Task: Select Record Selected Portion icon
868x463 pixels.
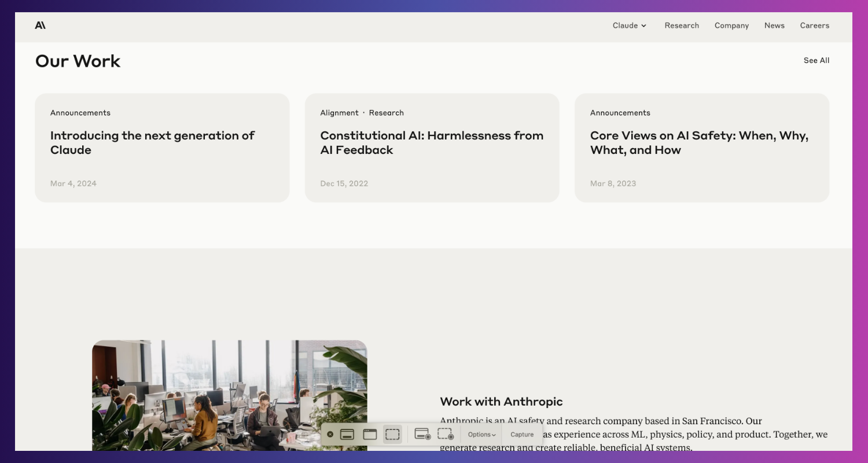Action: (446, 434)
